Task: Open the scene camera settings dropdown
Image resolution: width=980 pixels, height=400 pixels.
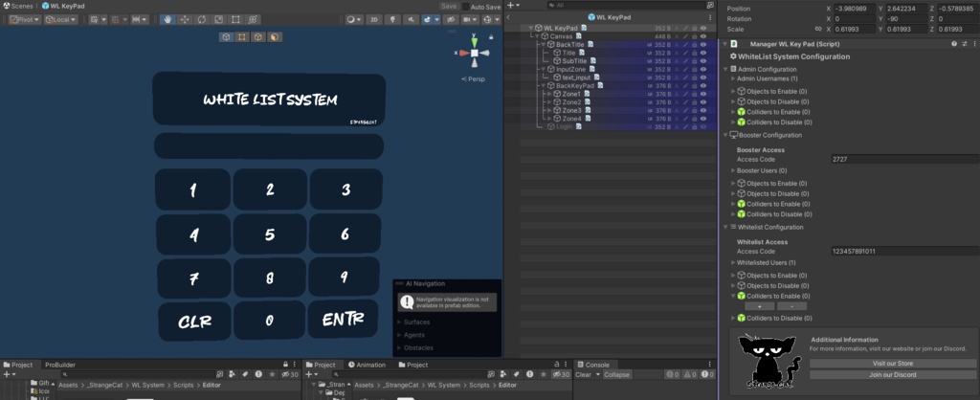Action: click(x=469, y=19)
